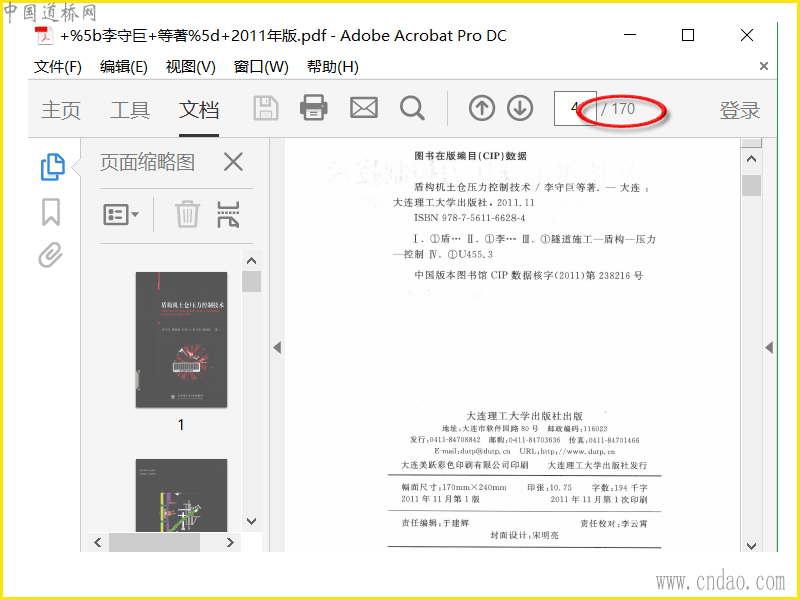Viewport: 800px width, 600px height.
Task: Click the 页面缩略图 panel title
Action: [147, 162]
